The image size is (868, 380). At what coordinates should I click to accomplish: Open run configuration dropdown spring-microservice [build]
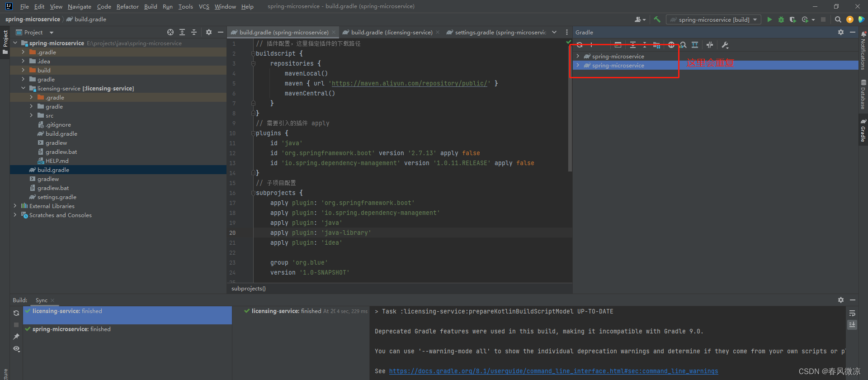(713, 19)
